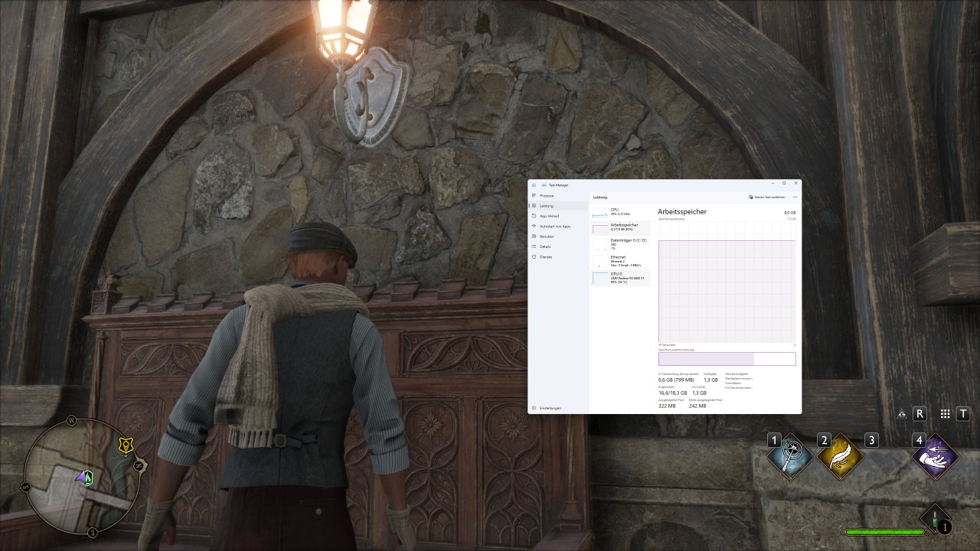Image resolution: width=980 pixels, height=551 pixels.
Task: Click the R key prompt icon in HUD
Action: (x=920, y=414)
